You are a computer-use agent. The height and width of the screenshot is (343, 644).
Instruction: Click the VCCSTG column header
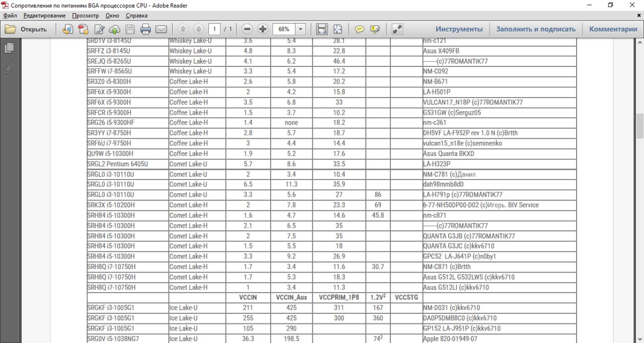407,298
